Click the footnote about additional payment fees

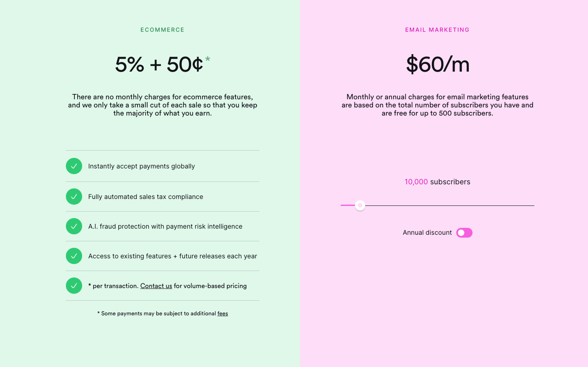162,313
